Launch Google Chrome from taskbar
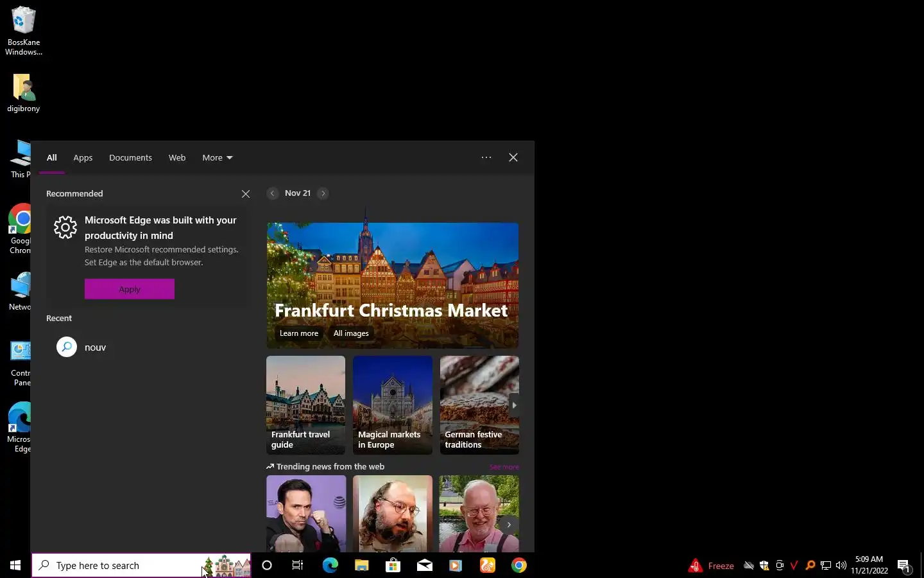 coord(519,565)
